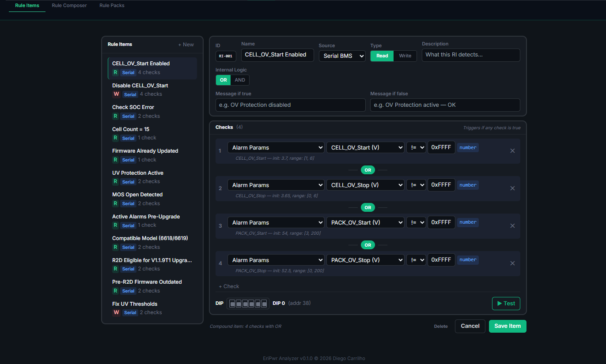Switch to the Rule Composer tab
This screenshot has height=364, width=606.
coord(69,6)
